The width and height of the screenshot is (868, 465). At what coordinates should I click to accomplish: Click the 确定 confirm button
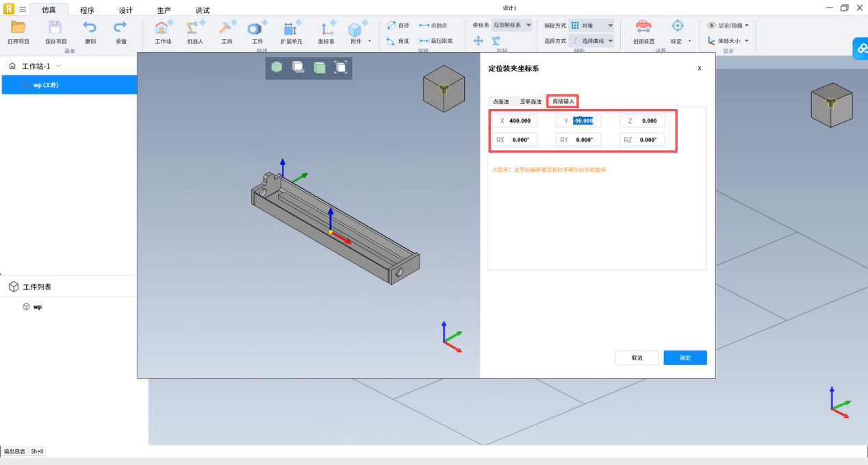point(685,358)
